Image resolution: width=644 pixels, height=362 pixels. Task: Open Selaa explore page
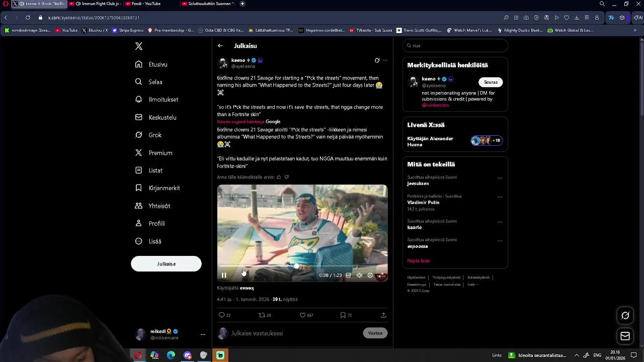(149, 82)
